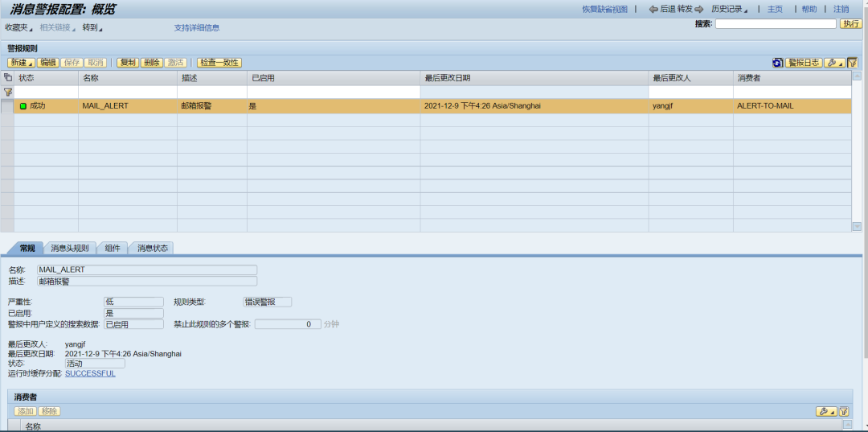Image resolution: width=868 pixels, height=432 pixels.
Task: Click the select-all icon in table header corner
Action: (x=8, y=77)
